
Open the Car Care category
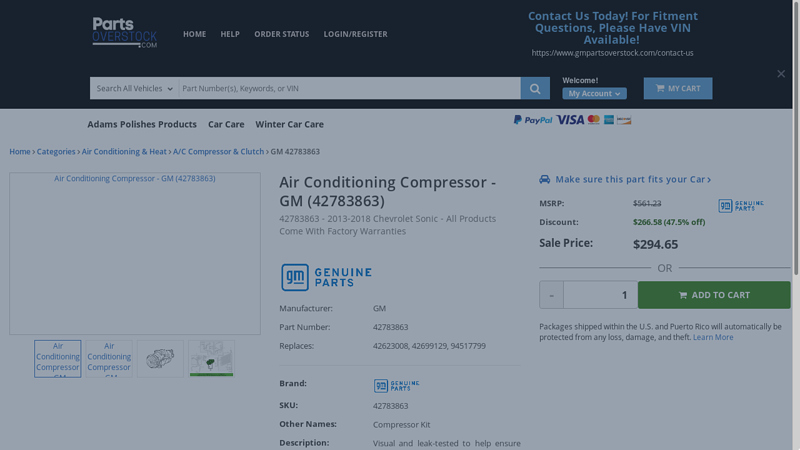(x=226, y=124)
